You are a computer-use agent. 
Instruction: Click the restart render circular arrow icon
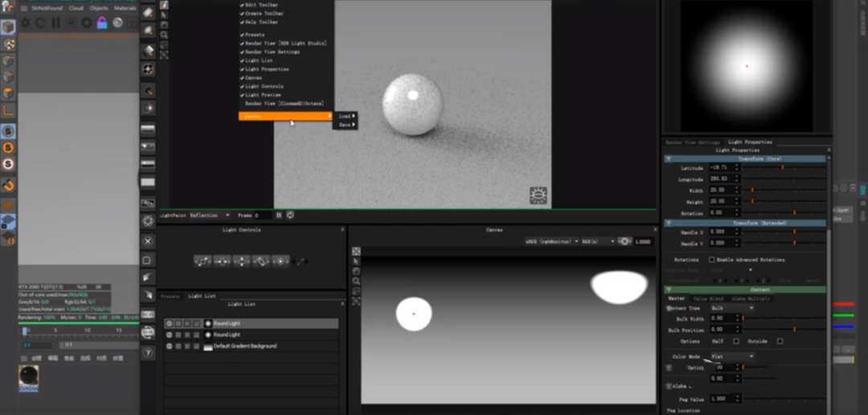click(x=40, y=23)
